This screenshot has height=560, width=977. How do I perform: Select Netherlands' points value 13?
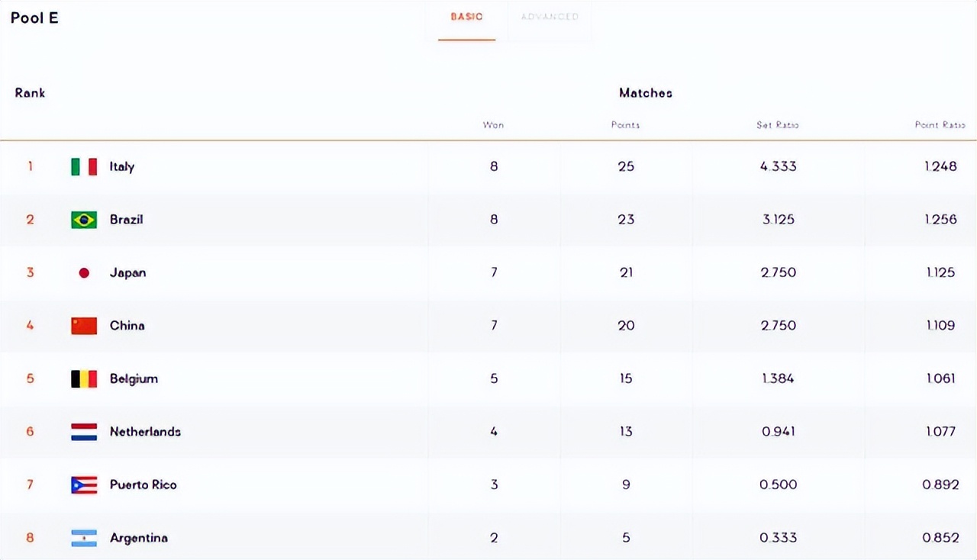click(x=626, y=432)
